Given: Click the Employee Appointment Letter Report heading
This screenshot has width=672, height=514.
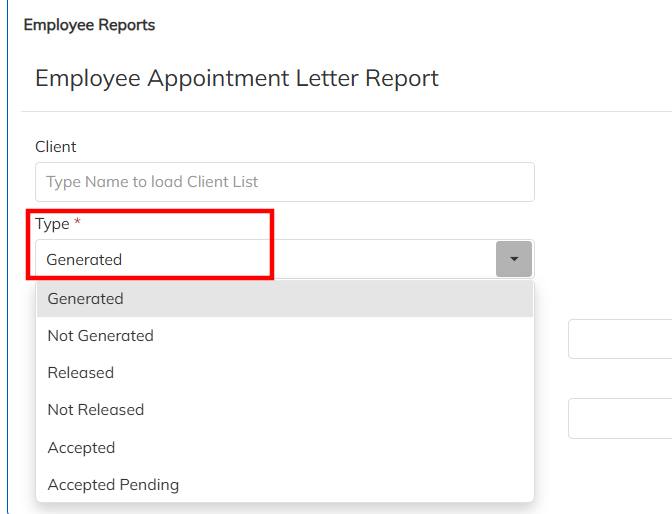Looking at the screenshot, I should (237, 78).
